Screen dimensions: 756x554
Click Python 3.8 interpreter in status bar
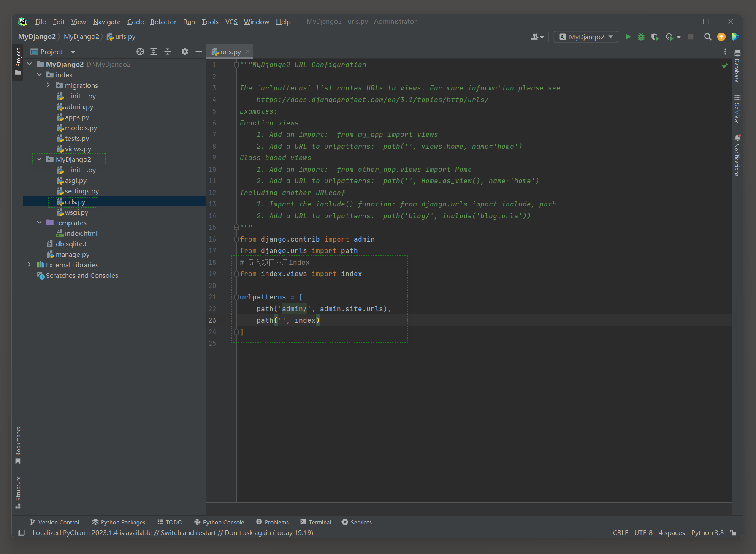click(707, 533)
